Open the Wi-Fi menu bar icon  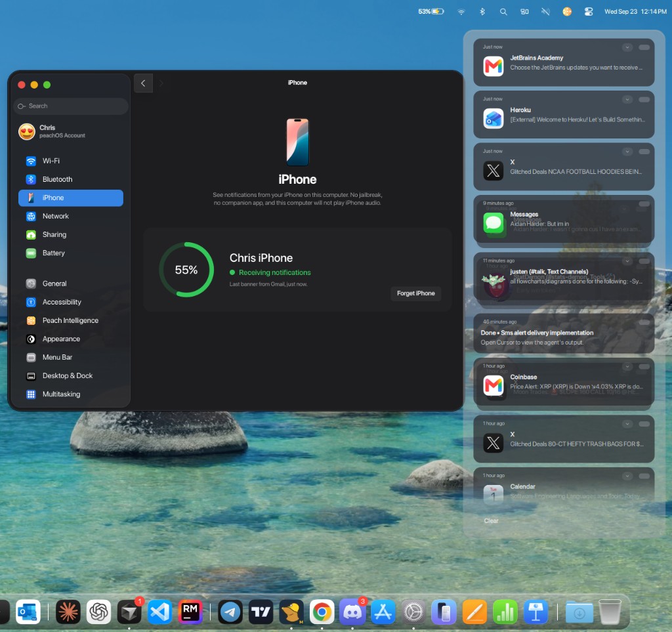tap(461, 12)
